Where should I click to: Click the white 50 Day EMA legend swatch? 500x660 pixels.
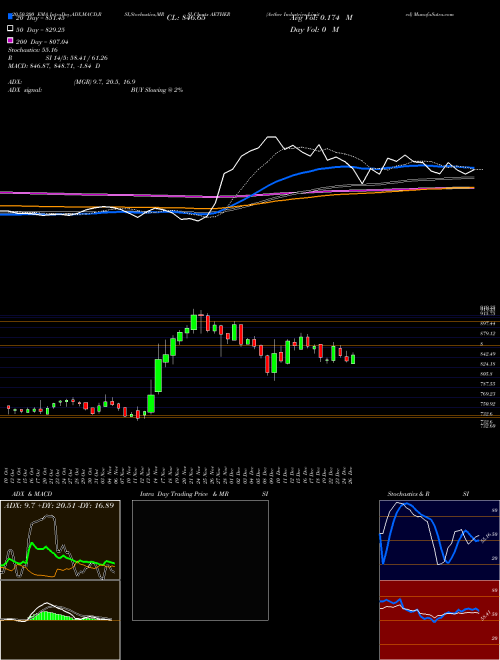[11, 29]
